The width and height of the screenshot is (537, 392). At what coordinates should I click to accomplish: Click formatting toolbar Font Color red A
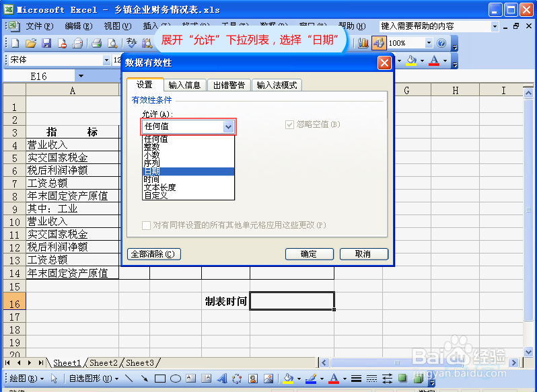(x=434, y=61)
